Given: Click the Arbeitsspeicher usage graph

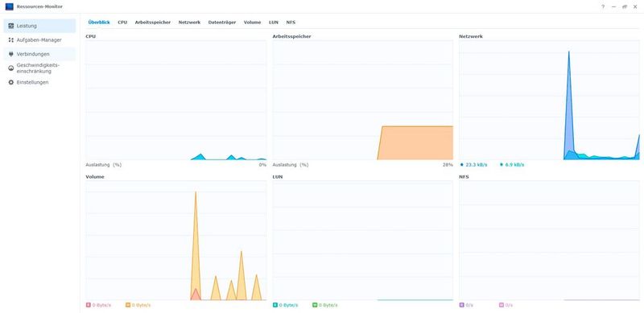Looking at the screenshot, I should pyautogui.click(x=363, y=100).
